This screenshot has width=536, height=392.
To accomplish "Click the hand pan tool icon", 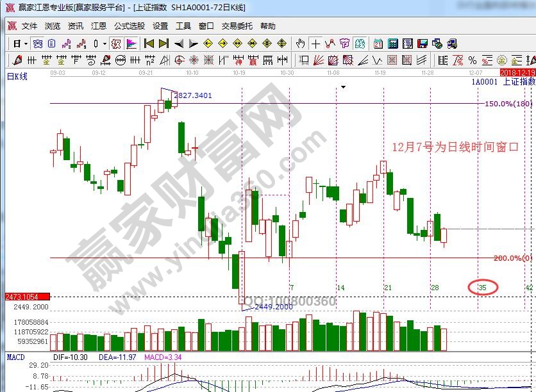I will tap(300, 44).
